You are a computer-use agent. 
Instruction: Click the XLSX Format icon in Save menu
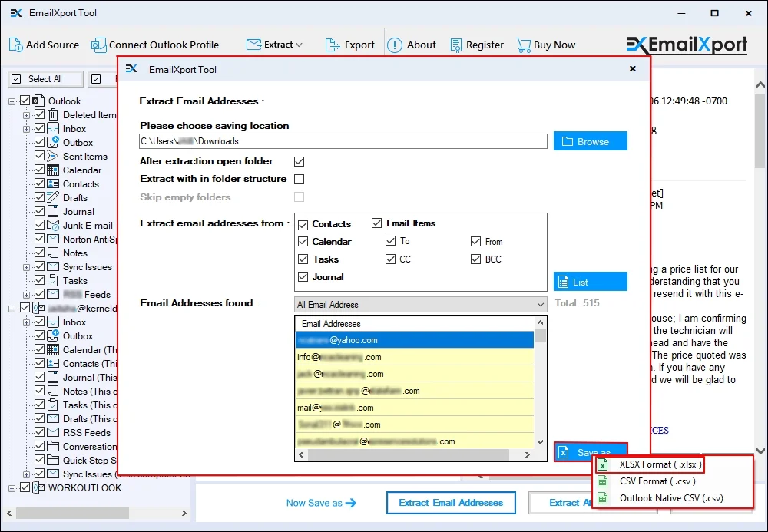click(x=604, y=464)
